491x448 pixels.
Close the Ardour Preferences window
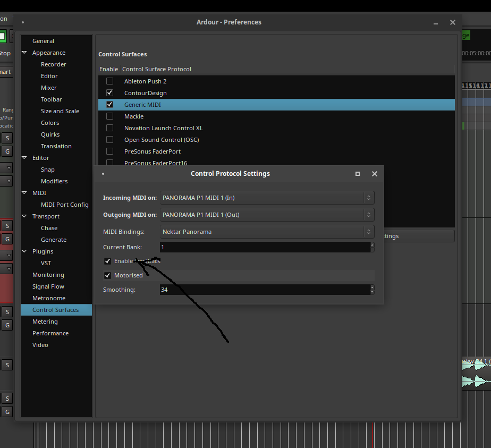[x=453, y=22]
